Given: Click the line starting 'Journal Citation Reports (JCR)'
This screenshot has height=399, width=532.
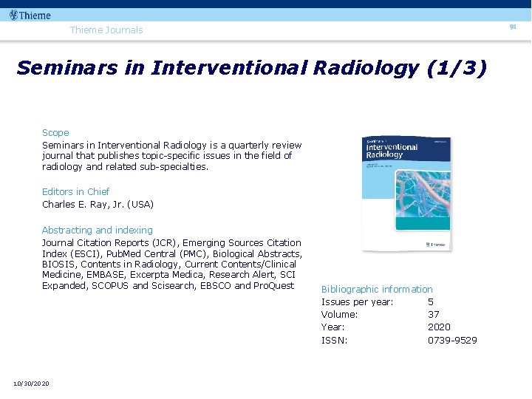Looking at the screenshot, I should (171, 243).
